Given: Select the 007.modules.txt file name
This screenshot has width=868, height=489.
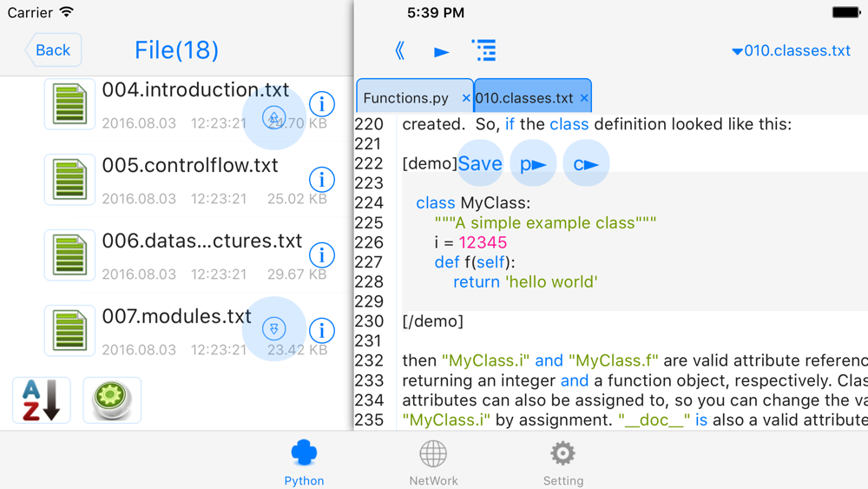Looking at the screenshot, I should pos(176,316).
